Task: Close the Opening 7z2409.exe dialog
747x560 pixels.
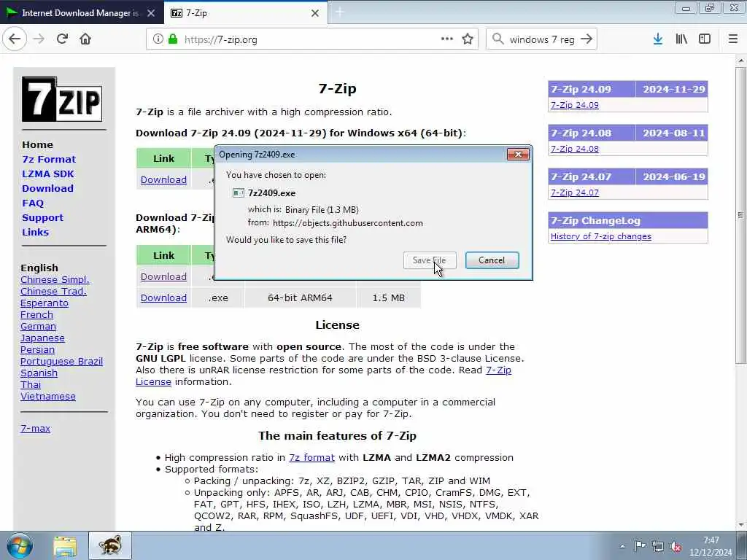Action: pos(518,155)
